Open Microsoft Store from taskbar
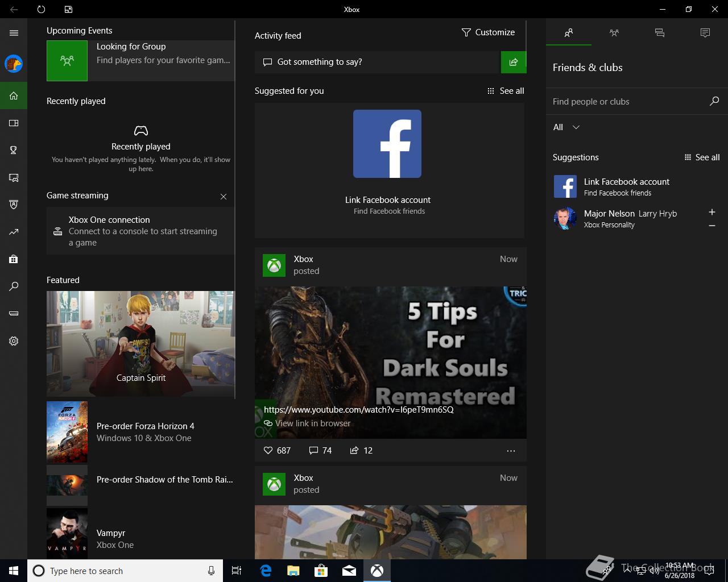 pyautogui.click(x=321, y=571)
